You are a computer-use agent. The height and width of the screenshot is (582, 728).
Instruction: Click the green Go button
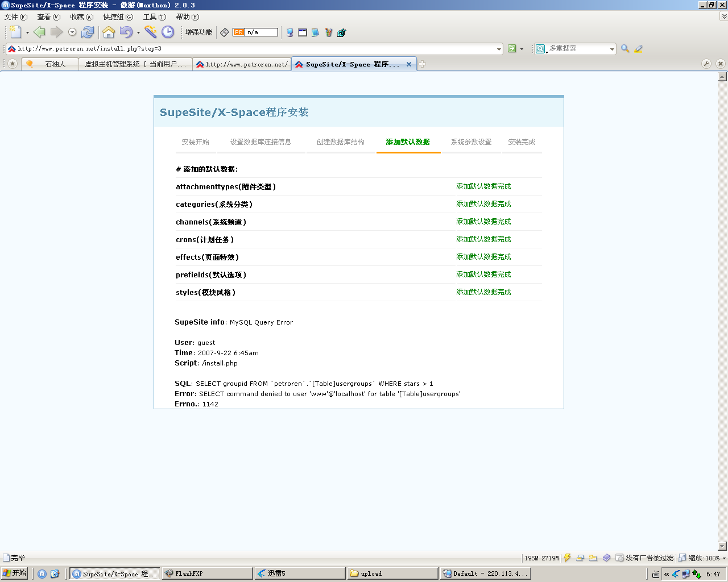[512, 49]
